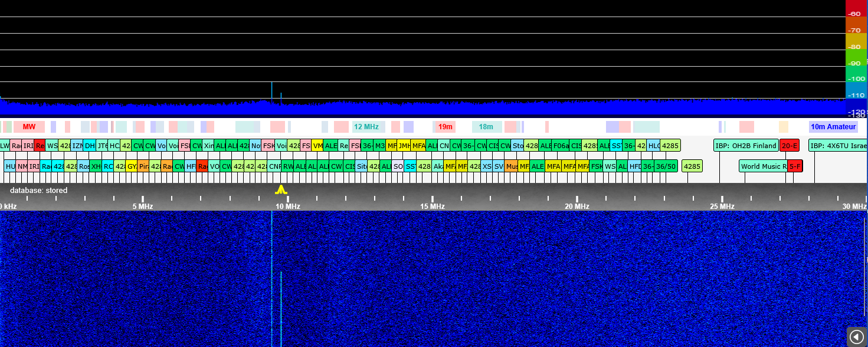Click the 20 MHz mark on frequency scale
Viewport: 868px width, 347px height.
(x=577, y=206)
